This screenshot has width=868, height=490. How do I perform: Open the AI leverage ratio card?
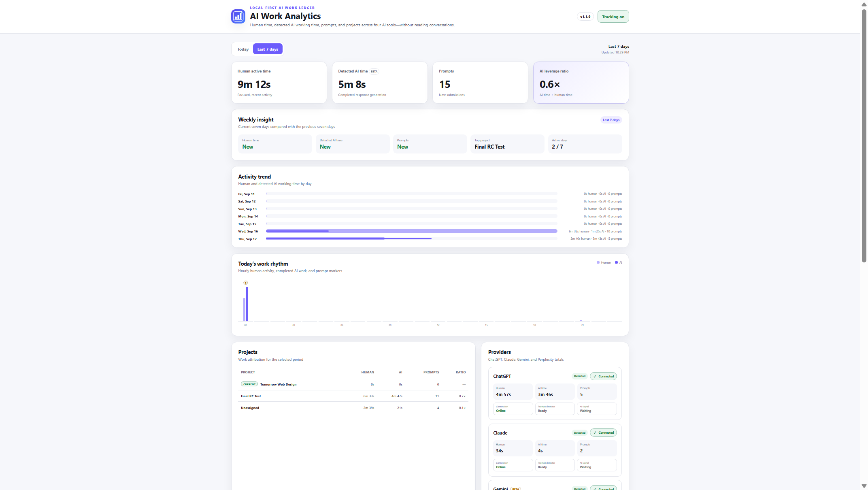click(x=581, y=83)
